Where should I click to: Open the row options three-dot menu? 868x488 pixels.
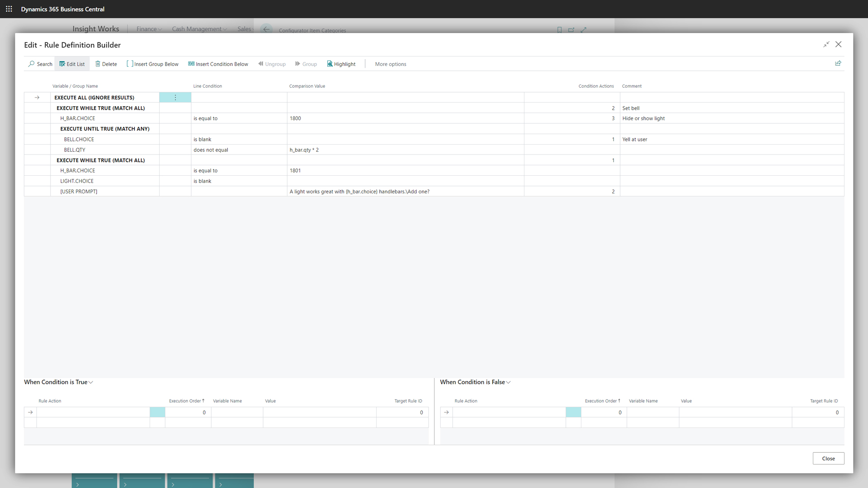175,98
